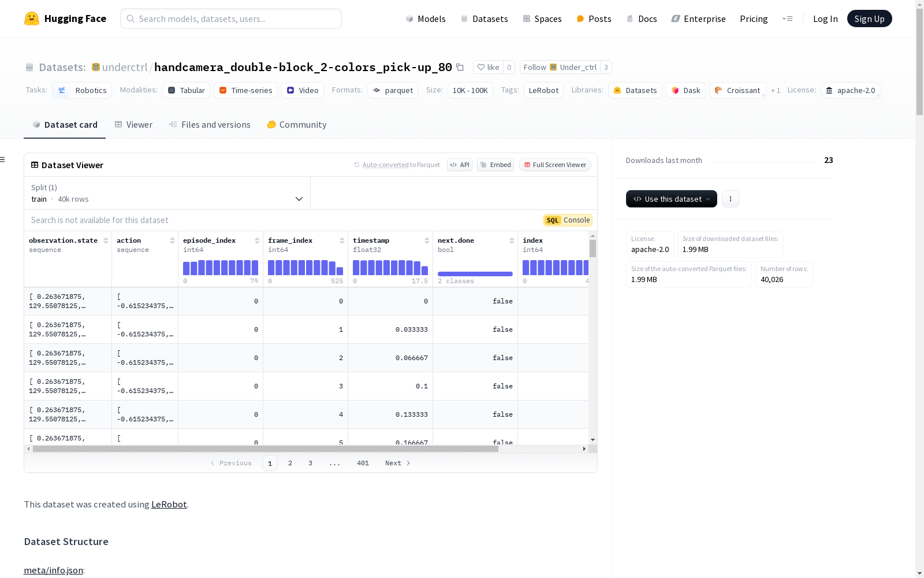The image size is (924, 578).
Task: Follow the Under_ctrl organization
Action: 560,67
